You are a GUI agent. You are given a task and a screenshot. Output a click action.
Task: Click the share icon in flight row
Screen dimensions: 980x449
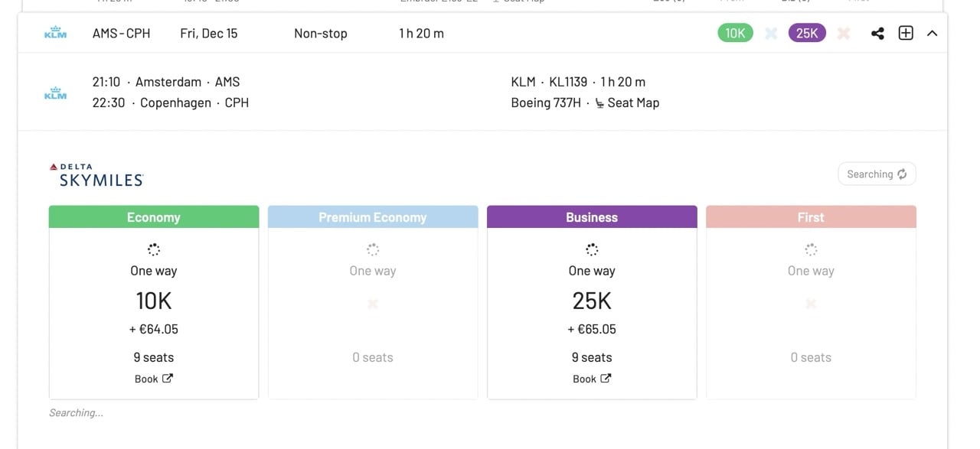pyautogui.click(x=877, y=34)
